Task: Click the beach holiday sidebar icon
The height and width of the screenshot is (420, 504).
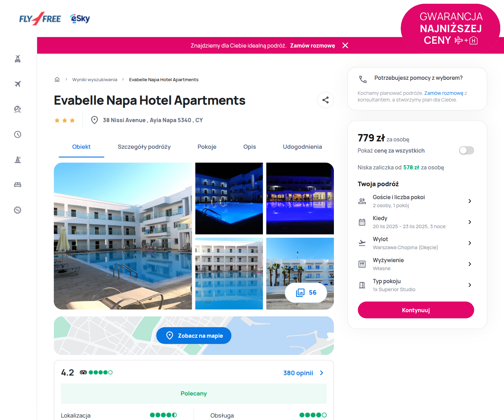Action: (x=18, y=109)
